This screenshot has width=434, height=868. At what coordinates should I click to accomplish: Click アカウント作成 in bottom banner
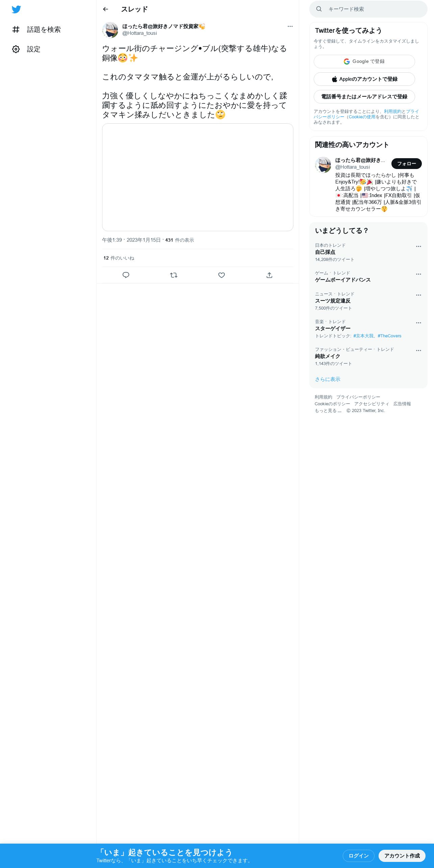(x=402, y=856)
